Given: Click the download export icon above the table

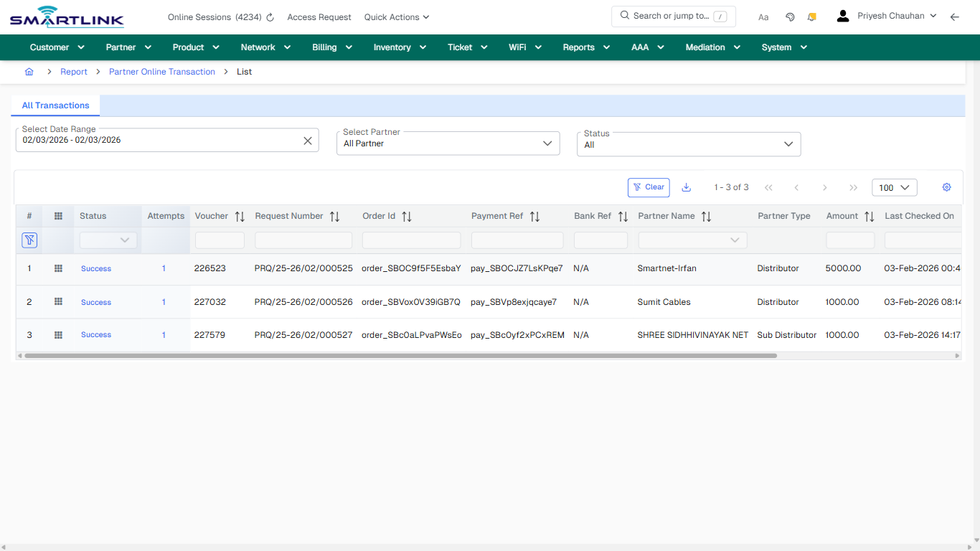Looking at the screenshot, I should tap(686, 187).
